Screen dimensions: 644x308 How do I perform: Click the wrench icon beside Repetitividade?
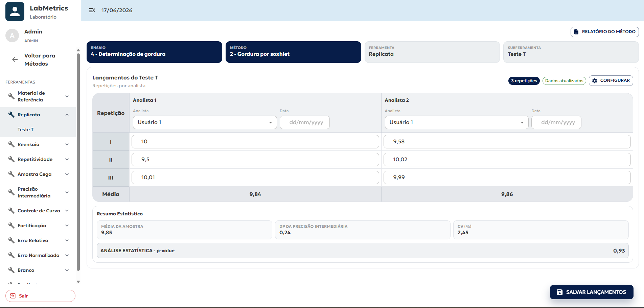click(11, 159)
